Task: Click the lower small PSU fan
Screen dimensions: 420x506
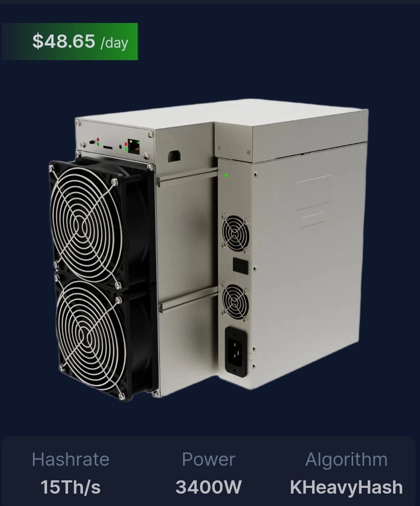Action: click(236, 303)
